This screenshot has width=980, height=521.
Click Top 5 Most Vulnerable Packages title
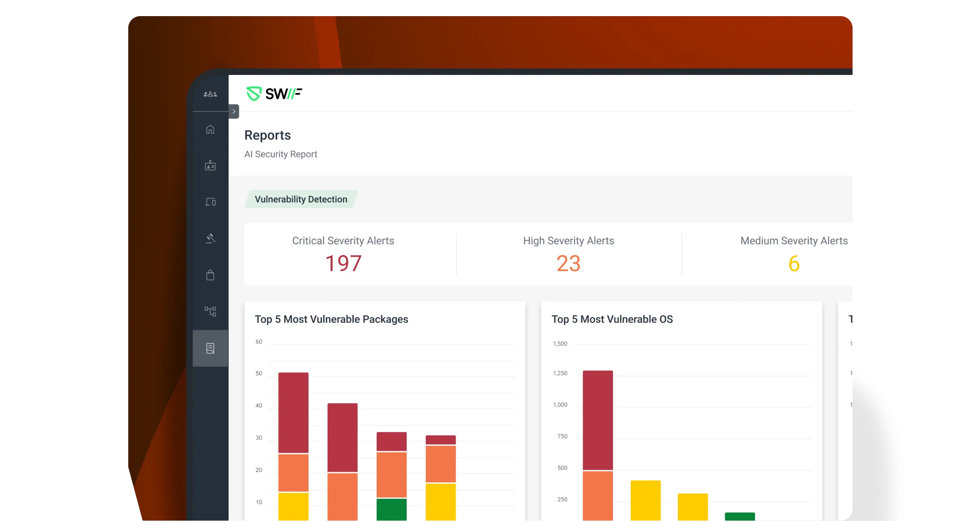pos(332,319)
